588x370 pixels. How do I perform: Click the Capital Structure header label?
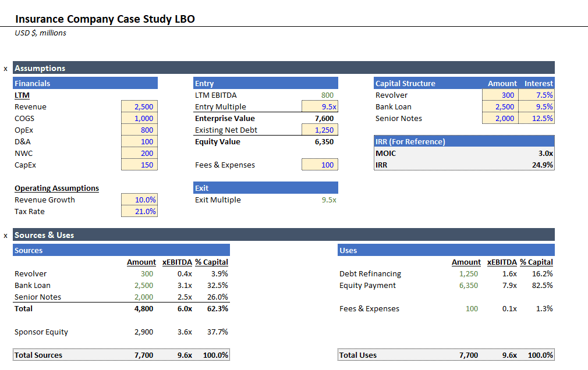(405, 83)
